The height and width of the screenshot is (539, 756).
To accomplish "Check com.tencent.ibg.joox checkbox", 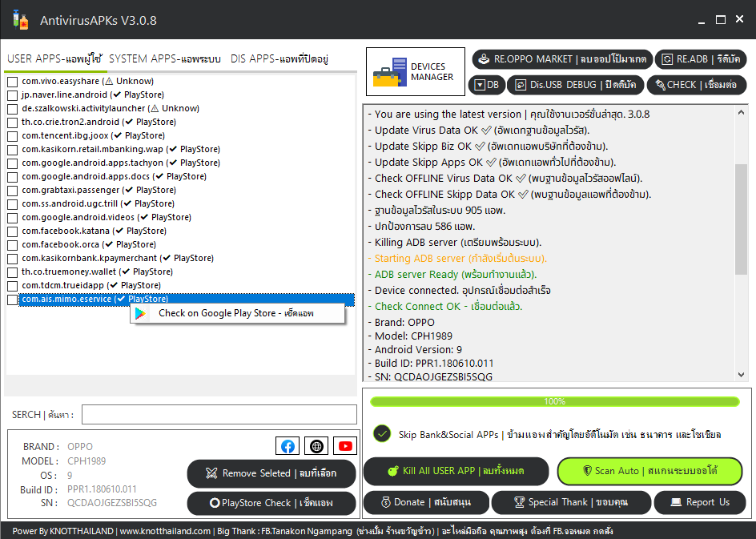I will 13,136.
